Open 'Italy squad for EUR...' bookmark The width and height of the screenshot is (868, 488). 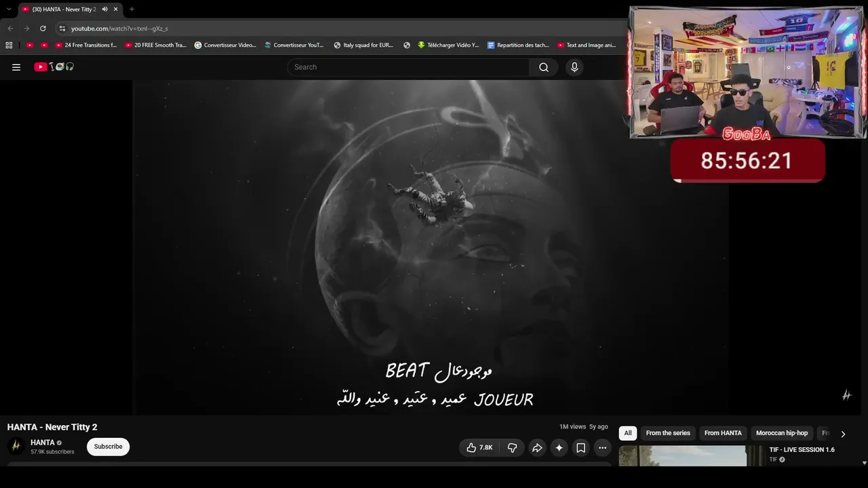(x=363, y=45)
